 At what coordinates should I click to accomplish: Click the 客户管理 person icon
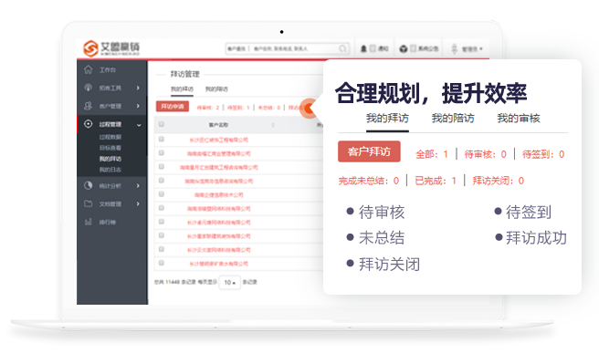coord(89,106)
